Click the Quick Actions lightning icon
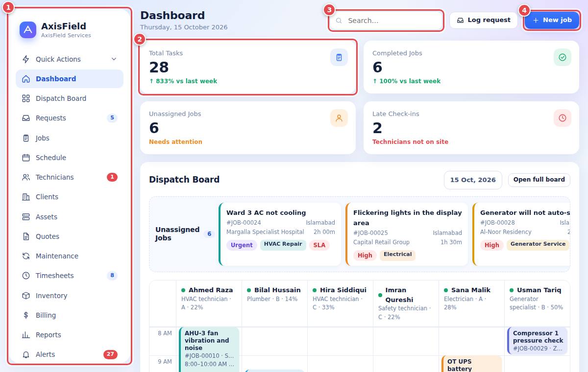This screenshot has height=372, width=588. pyautogui.click(x=26, y=59)
